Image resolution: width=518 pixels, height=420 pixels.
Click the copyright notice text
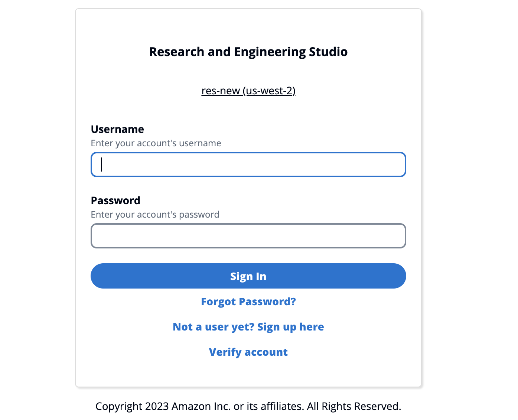point(248,406)
